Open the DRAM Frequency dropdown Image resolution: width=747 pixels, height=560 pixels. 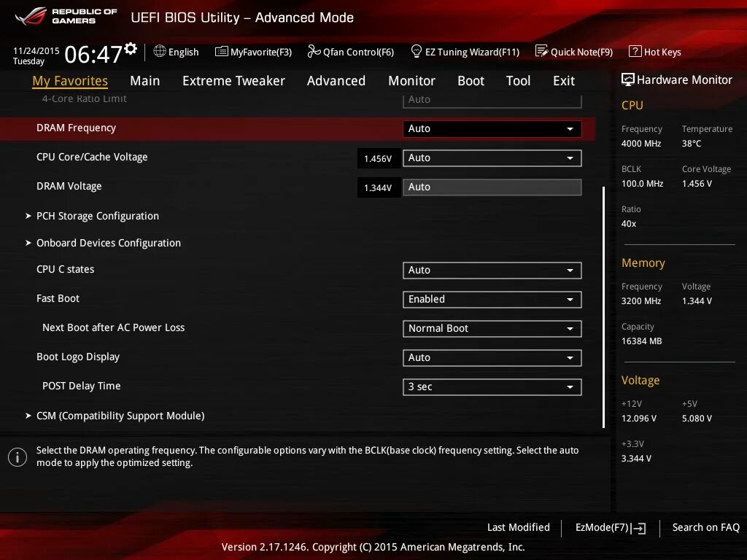(x=492, y=128)
